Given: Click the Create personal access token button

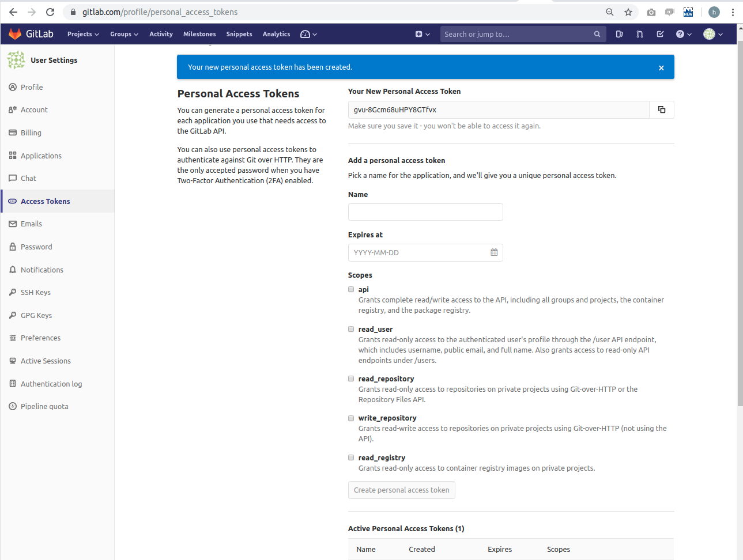Looking at the screenshot, I should (401, 490).
